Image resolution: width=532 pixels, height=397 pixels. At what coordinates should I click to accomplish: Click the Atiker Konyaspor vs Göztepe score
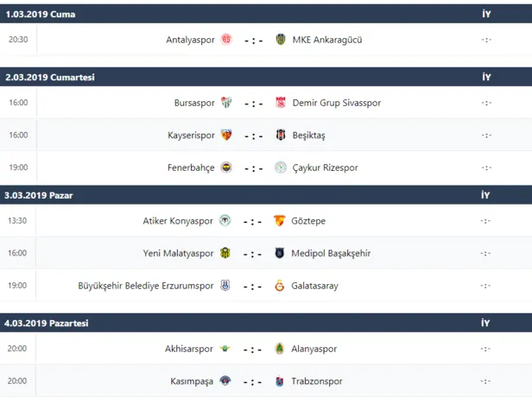253,221
